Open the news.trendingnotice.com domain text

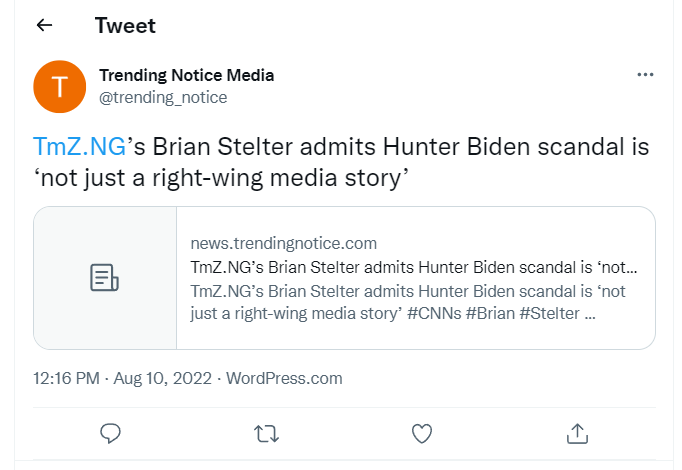tap(284, 243)
